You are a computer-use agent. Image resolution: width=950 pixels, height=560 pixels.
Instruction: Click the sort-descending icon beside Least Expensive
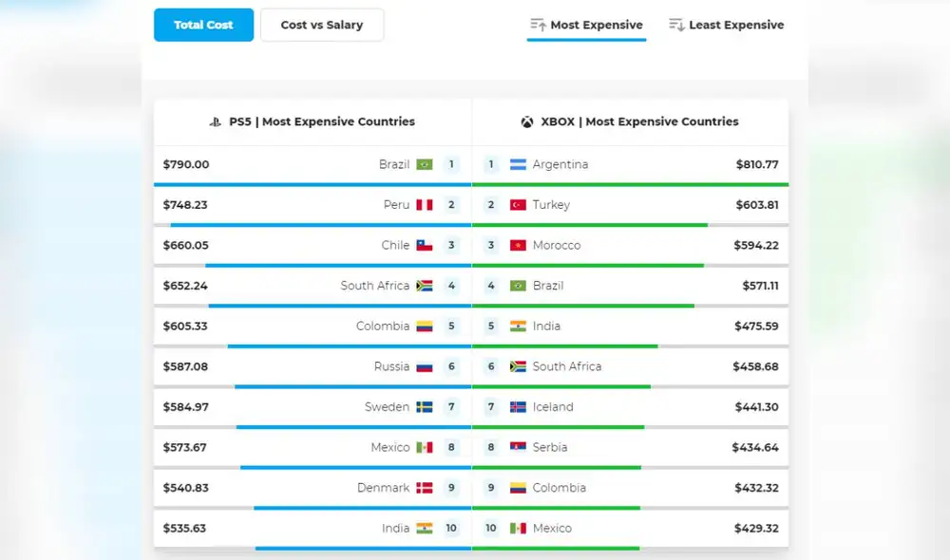click(674, 24)
